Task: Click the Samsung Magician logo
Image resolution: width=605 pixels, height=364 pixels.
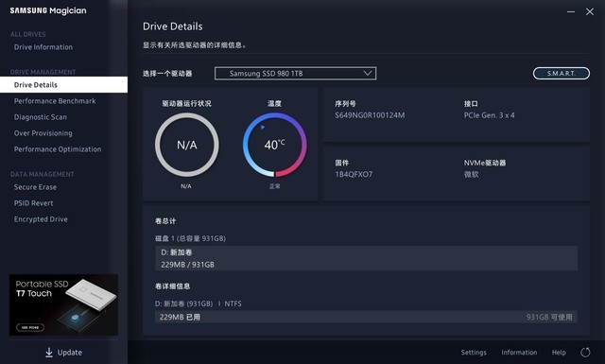Action: click(x=48, y=10)
